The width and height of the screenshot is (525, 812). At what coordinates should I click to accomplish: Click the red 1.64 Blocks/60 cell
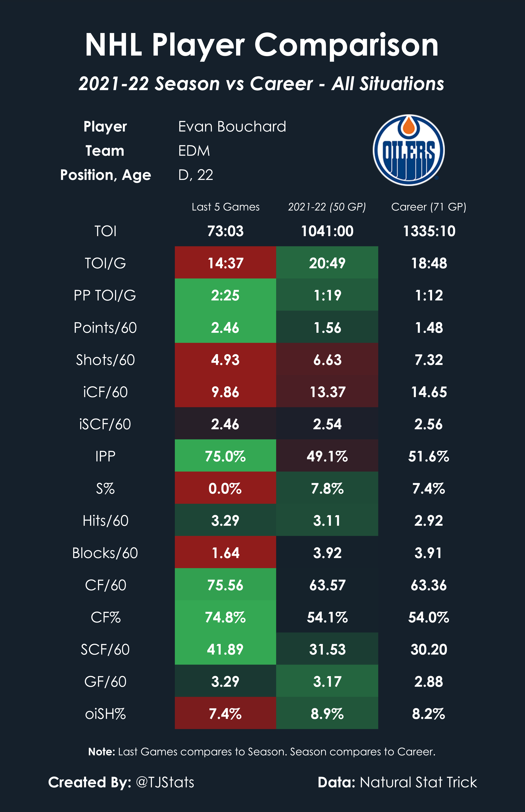coord(225,553)
